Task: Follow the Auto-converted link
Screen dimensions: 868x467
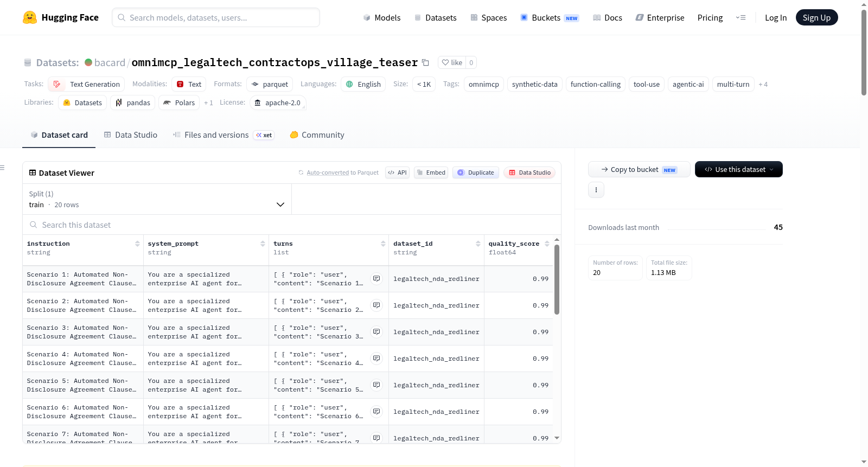Action: coord(328,172)
